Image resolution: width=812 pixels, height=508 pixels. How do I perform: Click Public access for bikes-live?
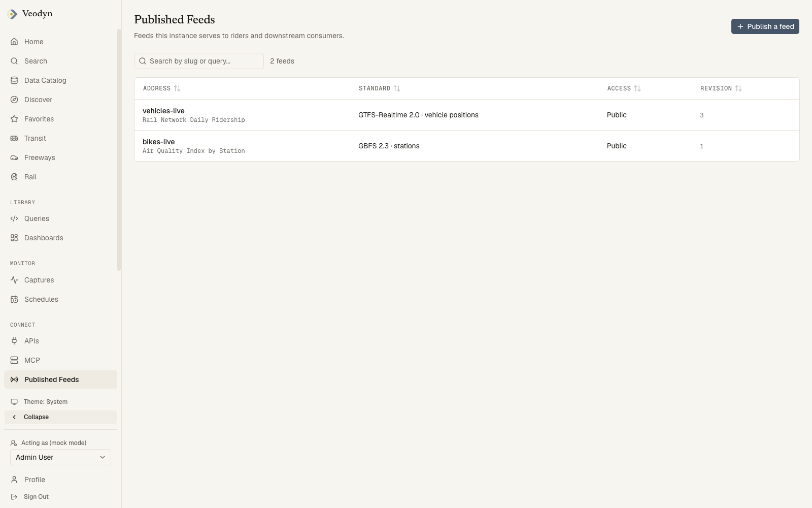pyautogui.click(x=617, y=146)
